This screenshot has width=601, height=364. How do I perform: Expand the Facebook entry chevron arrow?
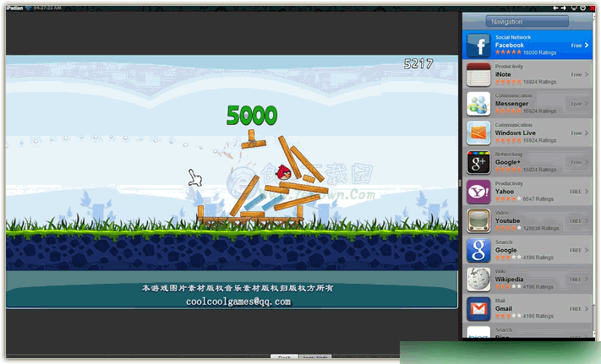click(587, 46)
